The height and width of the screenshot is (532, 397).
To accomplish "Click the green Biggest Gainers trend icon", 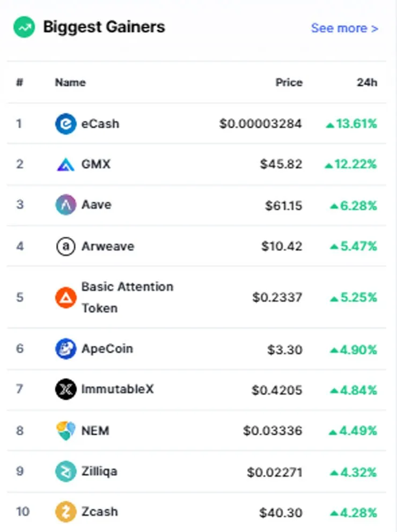I will point(24,27).
